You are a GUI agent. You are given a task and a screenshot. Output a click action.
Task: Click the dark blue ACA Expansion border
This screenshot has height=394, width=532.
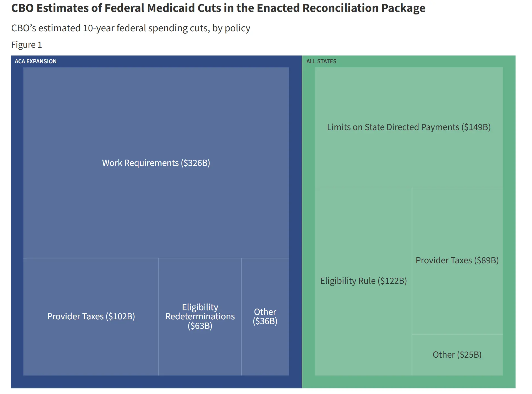[x=17, y=222]
